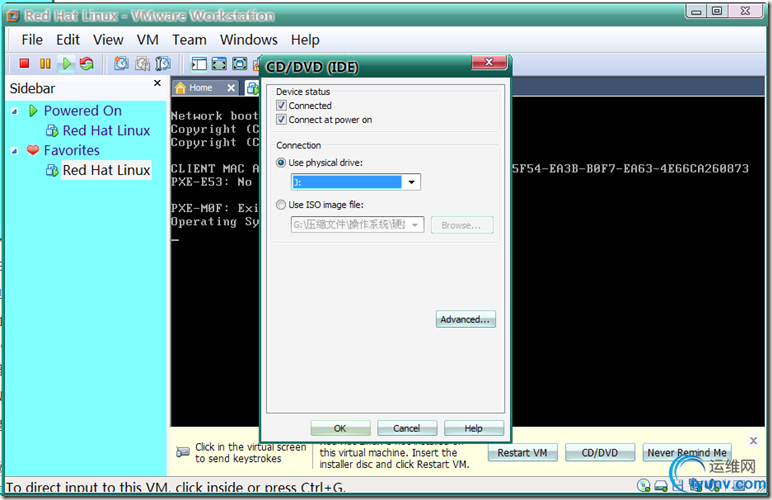772x500 pixels.
Task: Click Cancel in CD/DVD dialog
Action: tap(407, 428)
